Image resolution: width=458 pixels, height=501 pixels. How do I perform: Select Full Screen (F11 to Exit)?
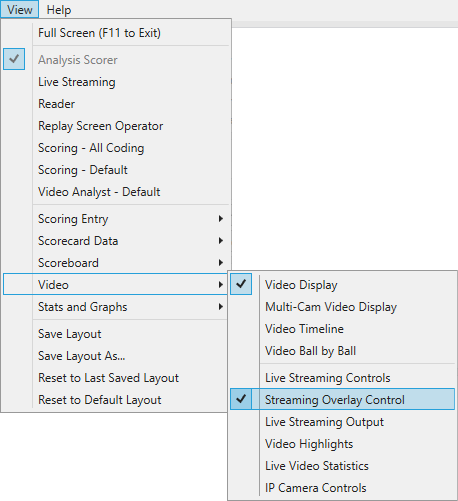116,33
